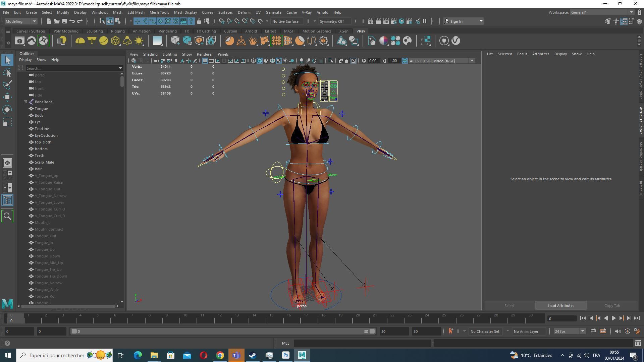The image size is (644, 362).
Task: Switch to the Arnold shelf tab
Action: pos(251,31)
